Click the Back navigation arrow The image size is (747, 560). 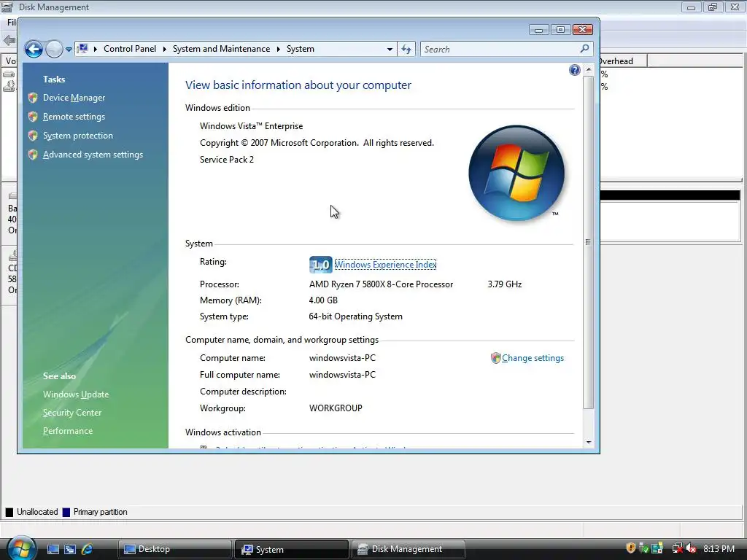34,49
